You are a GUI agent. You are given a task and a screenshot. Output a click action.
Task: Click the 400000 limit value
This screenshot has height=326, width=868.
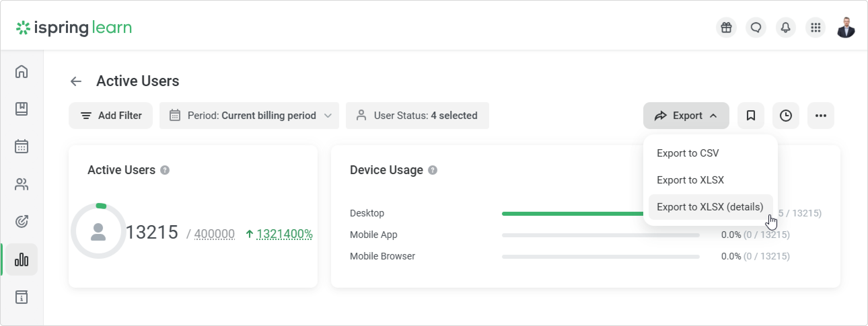[x=214, y=234]
